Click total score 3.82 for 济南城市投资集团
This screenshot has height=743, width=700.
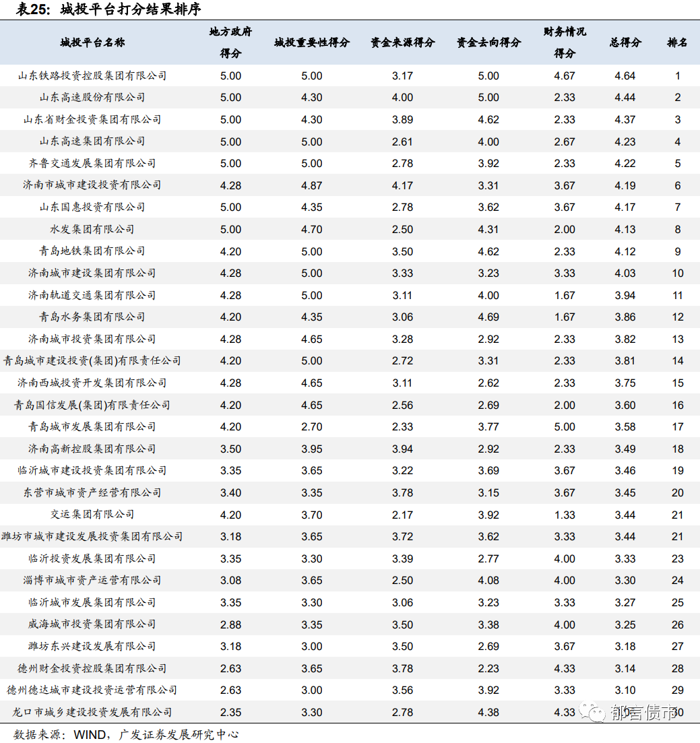point(625,340)
